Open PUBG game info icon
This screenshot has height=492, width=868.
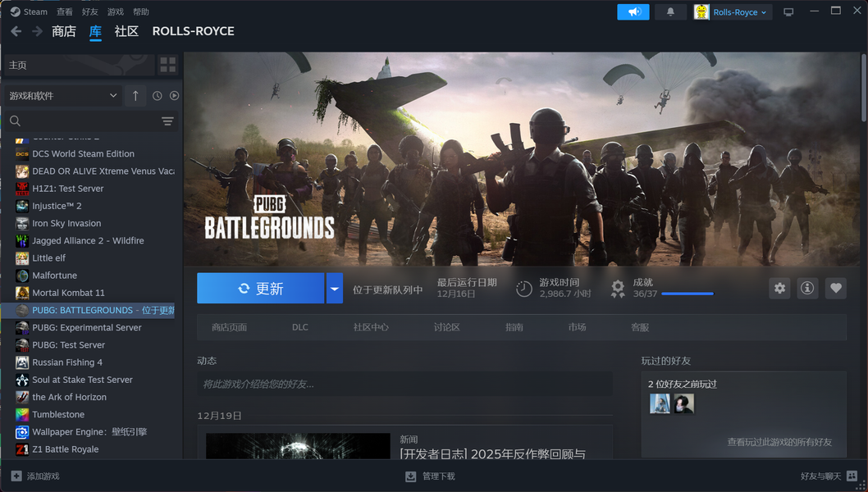point(807,288)
